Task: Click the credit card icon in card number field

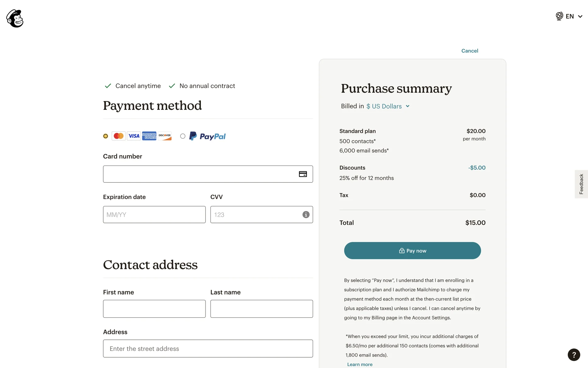Action: tap(303, 174)
